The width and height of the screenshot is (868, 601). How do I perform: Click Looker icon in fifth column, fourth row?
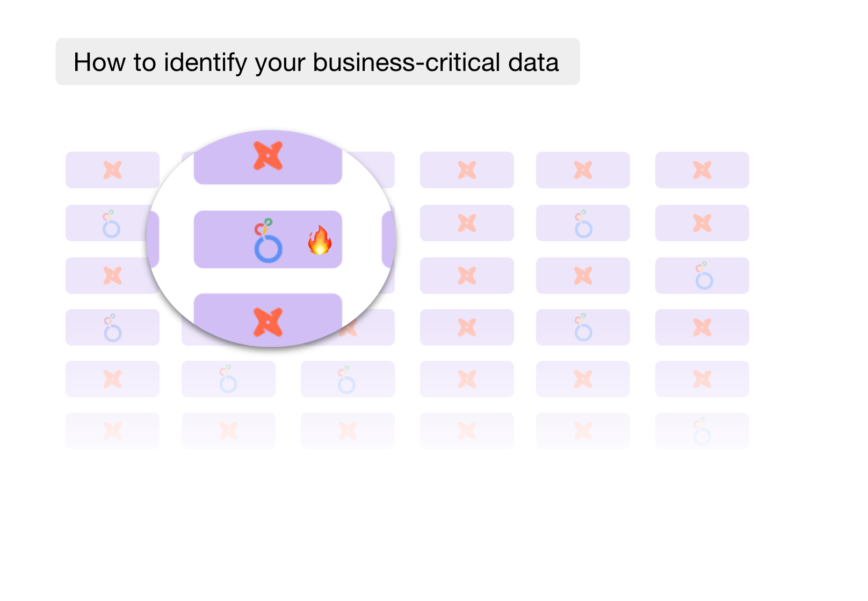click(583, 327)
